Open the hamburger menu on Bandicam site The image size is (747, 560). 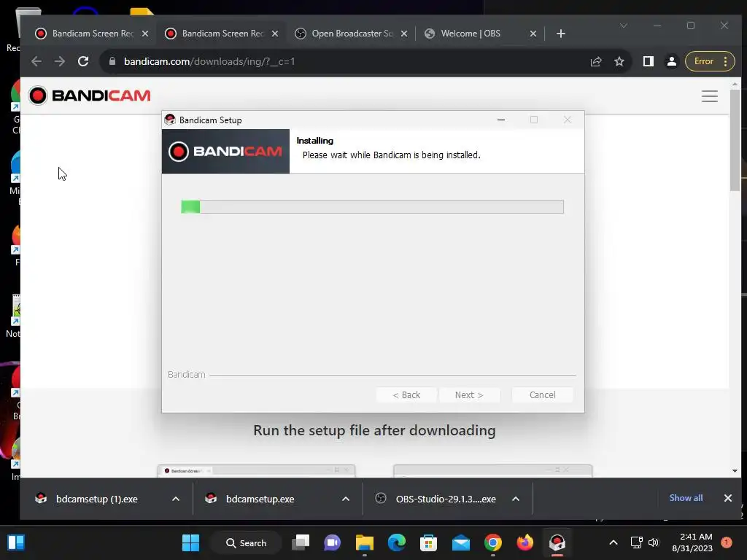pyautogui.click(x=709, y=96)
